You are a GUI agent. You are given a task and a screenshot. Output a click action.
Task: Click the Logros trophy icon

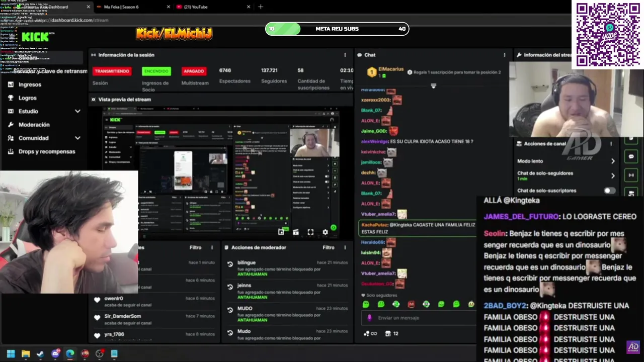pyautogui.click(x=11, y=98)
